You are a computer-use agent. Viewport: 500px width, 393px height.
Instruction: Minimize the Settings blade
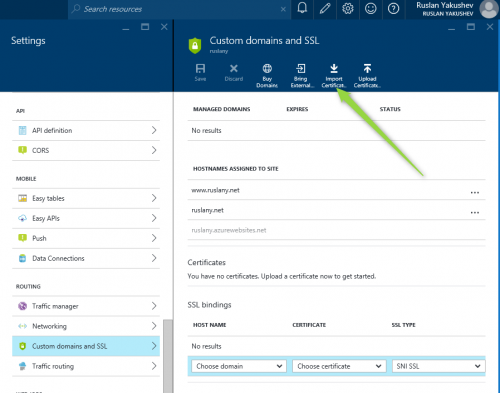click(x=126, y=29)
